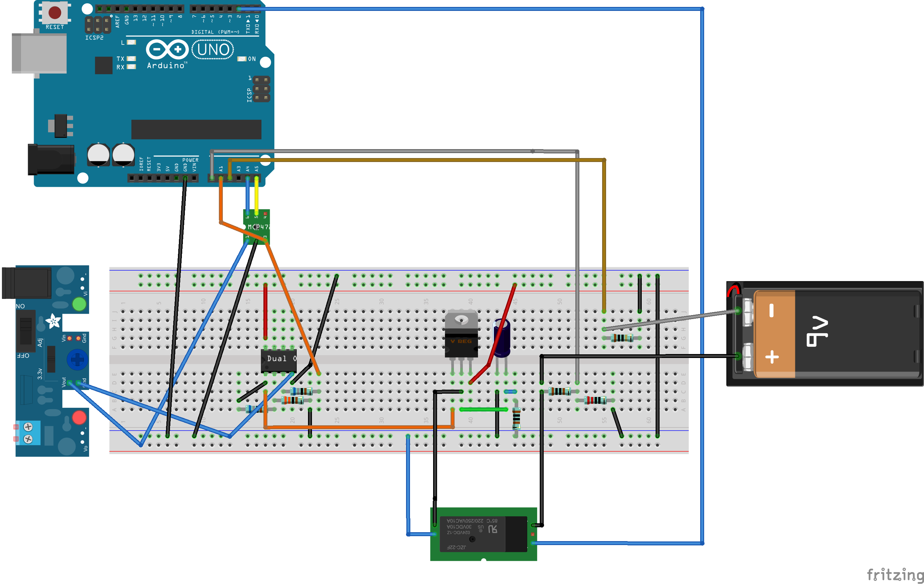Viewport: 924px width, 584px height.
Task: Click the red LED on power module
Action: (80, 417)
